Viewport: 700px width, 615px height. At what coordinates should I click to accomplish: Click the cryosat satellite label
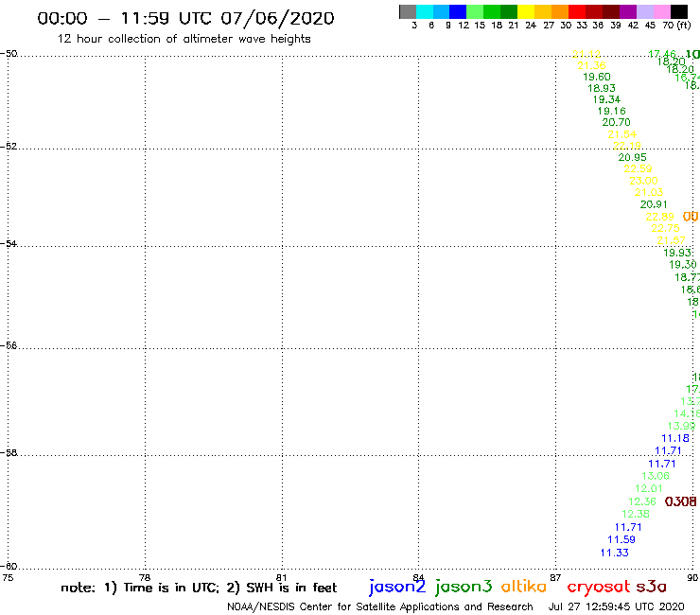[x=598, y=587]
